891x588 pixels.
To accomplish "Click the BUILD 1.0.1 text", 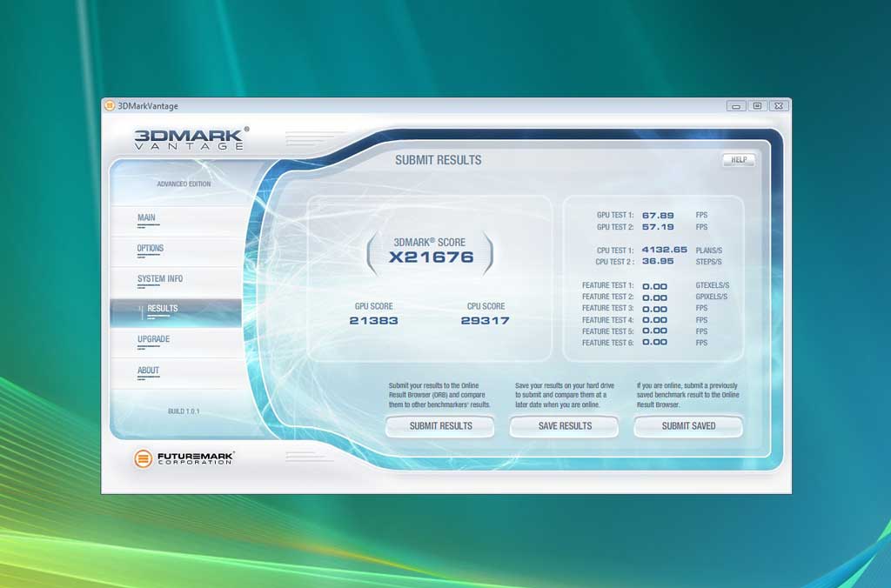I will (184, 411).
